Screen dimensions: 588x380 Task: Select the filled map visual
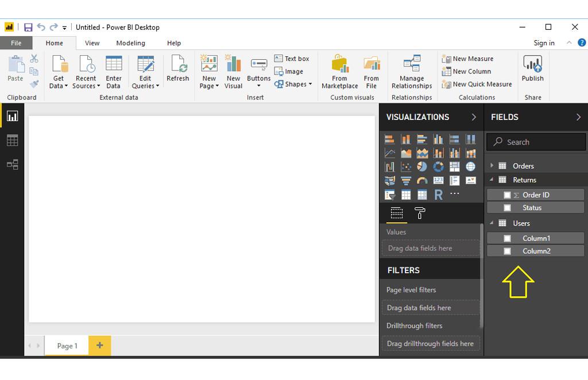[390, 181]
